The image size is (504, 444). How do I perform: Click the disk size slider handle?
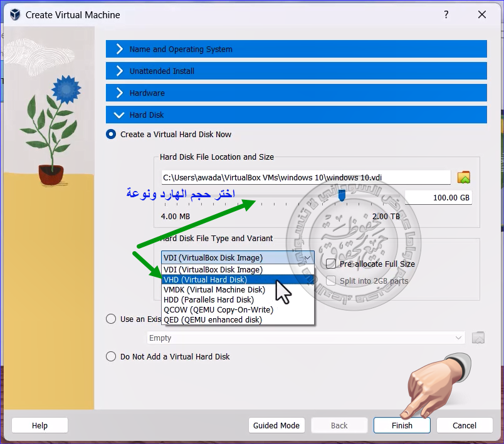coord(342,197)
